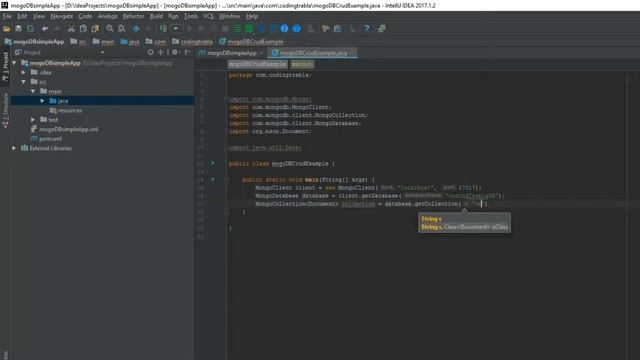This screenshot has width=640, height=360.
Task: Toggle the 1: Project side tab
Action: 5,66
